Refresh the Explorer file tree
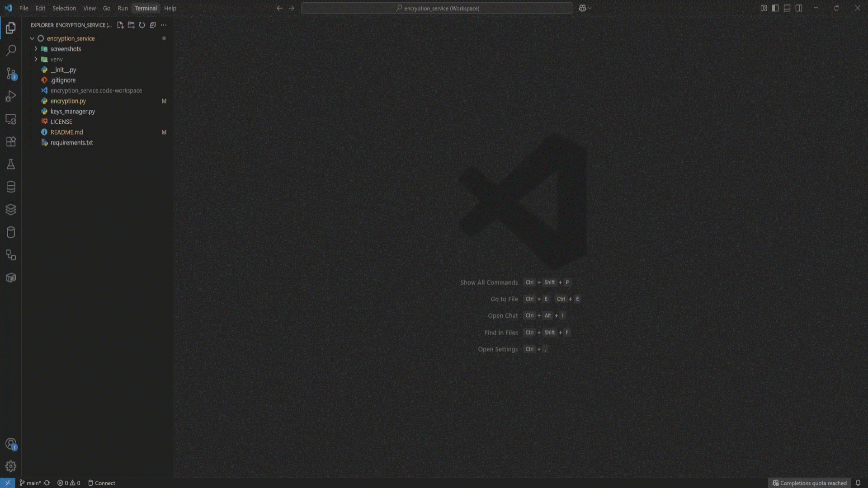 pyautogui.click(x=142, y=25)
